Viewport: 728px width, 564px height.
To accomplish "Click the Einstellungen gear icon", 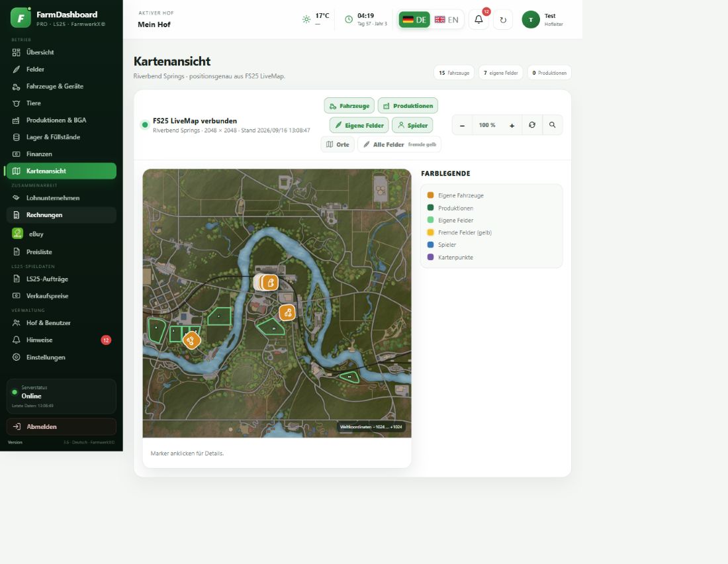I will coord(17,357).
